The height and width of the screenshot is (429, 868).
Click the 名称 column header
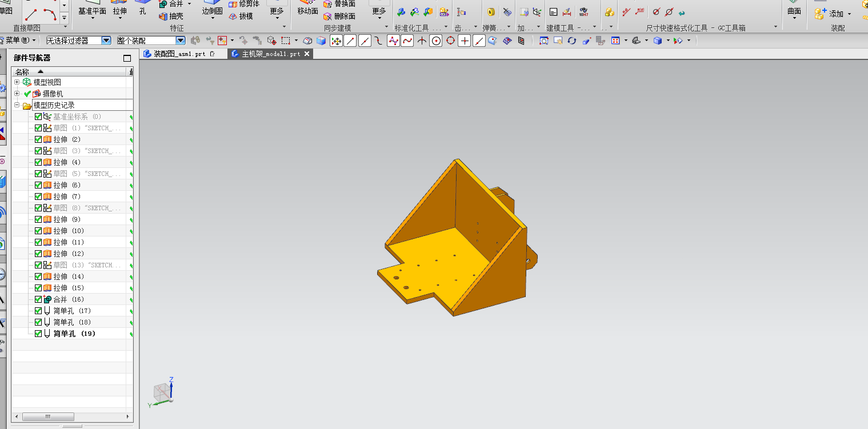tap(69, 72)
